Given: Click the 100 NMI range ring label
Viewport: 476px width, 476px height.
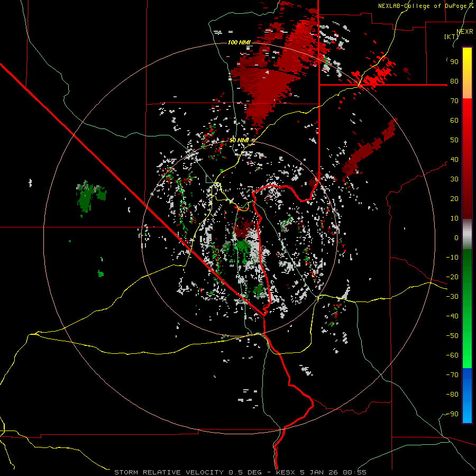Looking at the screenshot, I should (239, 42).
